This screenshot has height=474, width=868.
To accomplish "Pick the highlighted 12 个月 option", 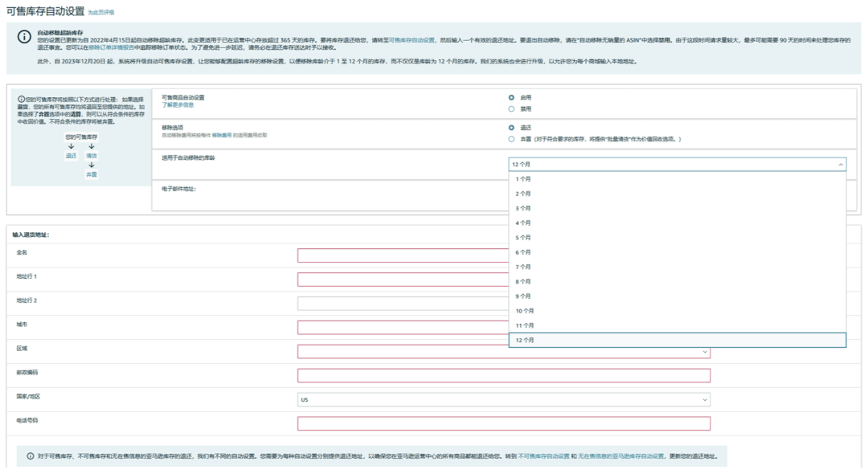I will click(x=525, y=341).
